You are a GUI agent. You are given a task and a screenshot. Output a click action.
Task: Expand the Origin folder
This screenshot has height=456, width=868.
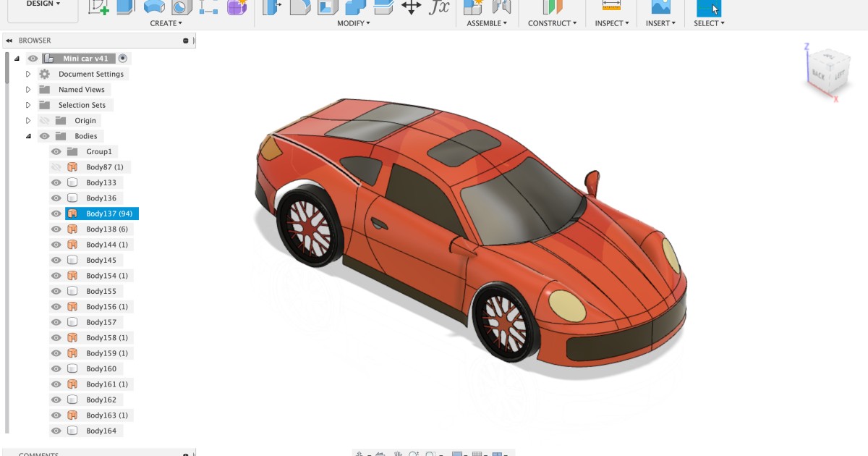(x=27, y=120)
